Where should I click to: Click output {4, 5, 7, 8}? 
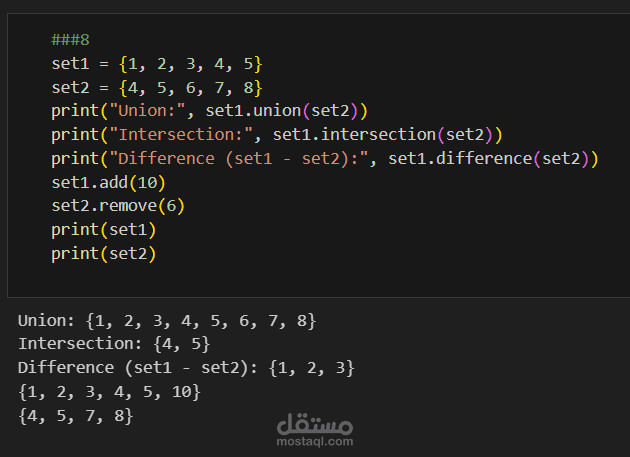(x=76, y=416)
